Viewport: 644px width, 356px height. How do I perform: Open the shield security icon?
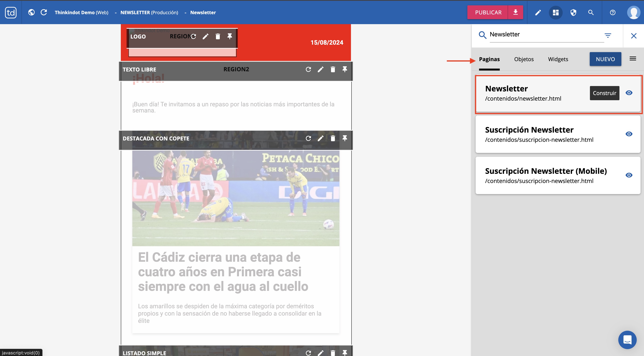[573, 12]
